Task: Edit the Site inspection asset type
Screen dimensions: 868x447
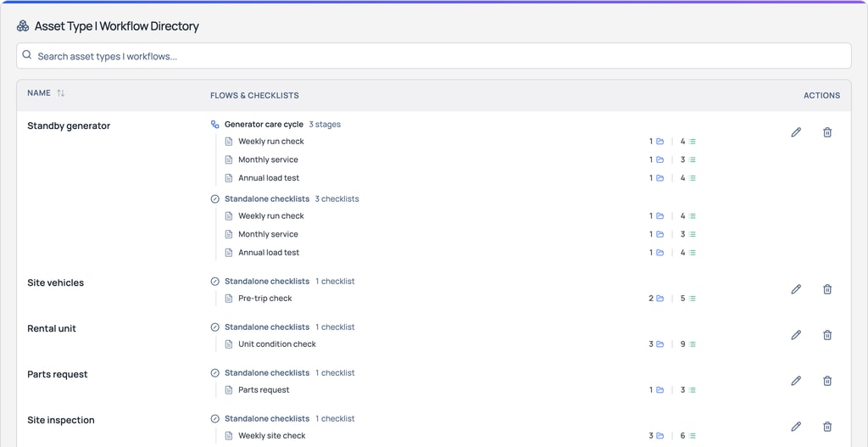Action: 796,427
